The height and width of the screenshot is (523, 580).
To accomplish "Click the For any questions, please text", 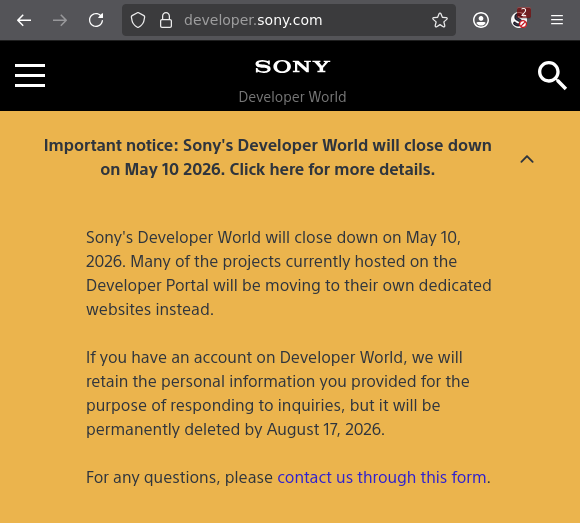I will (179, 478).
